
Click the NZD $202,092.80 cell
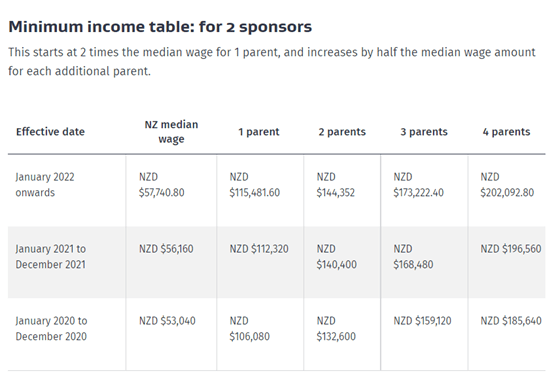507,185
